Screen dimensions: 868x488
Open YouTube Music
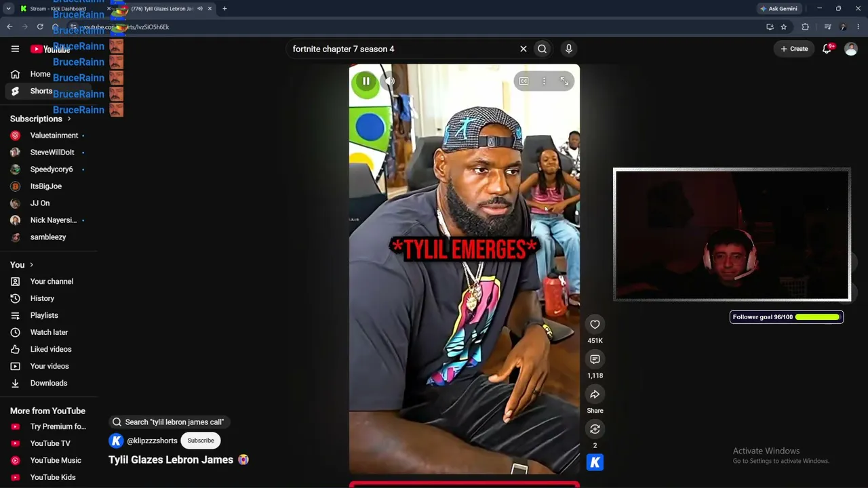coord(49,460)
